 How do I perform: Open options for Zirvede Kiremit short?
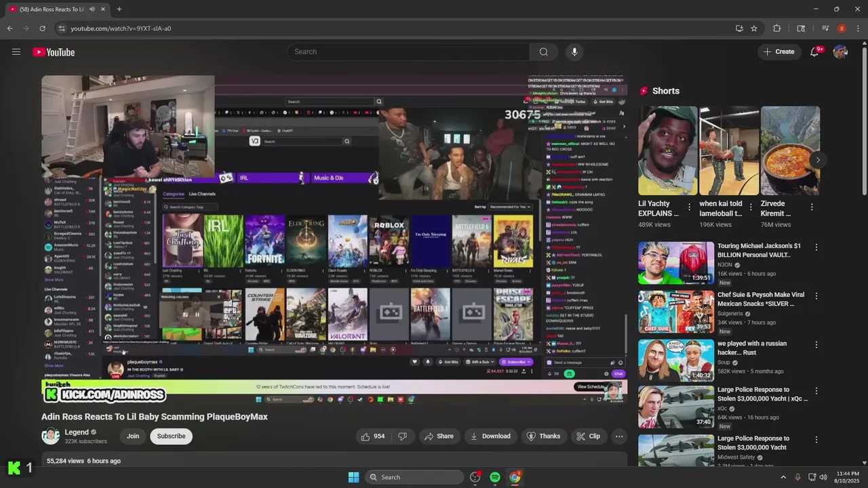812,207
